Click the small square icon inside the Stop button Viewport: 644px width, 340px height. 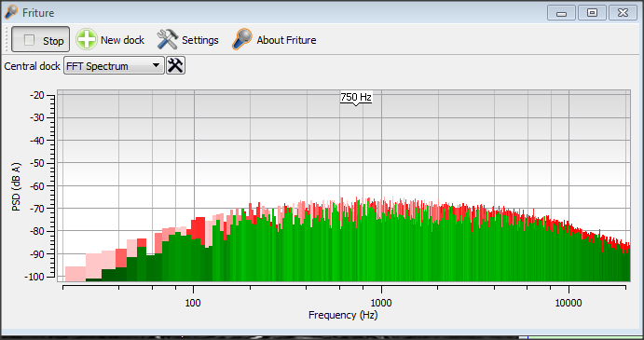click(29, 40)
